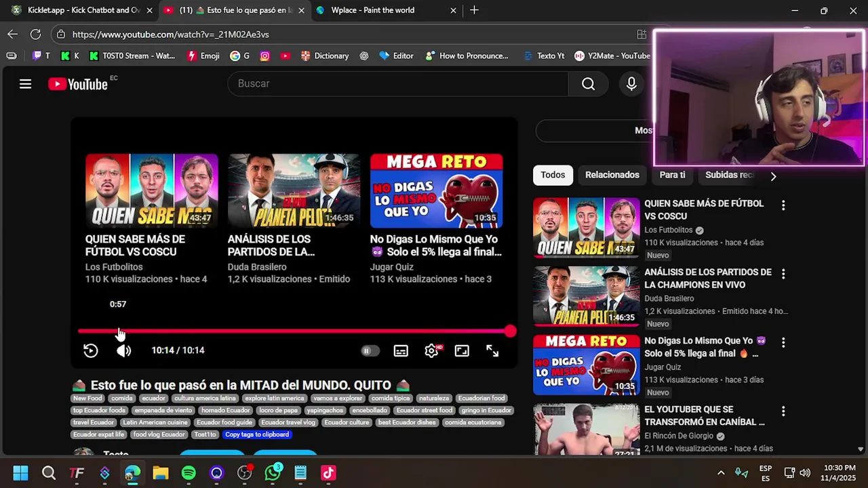Open the Los Futbolitos channel in sidebar
Screen dimensions: 868x488
(x=669, y=230)
